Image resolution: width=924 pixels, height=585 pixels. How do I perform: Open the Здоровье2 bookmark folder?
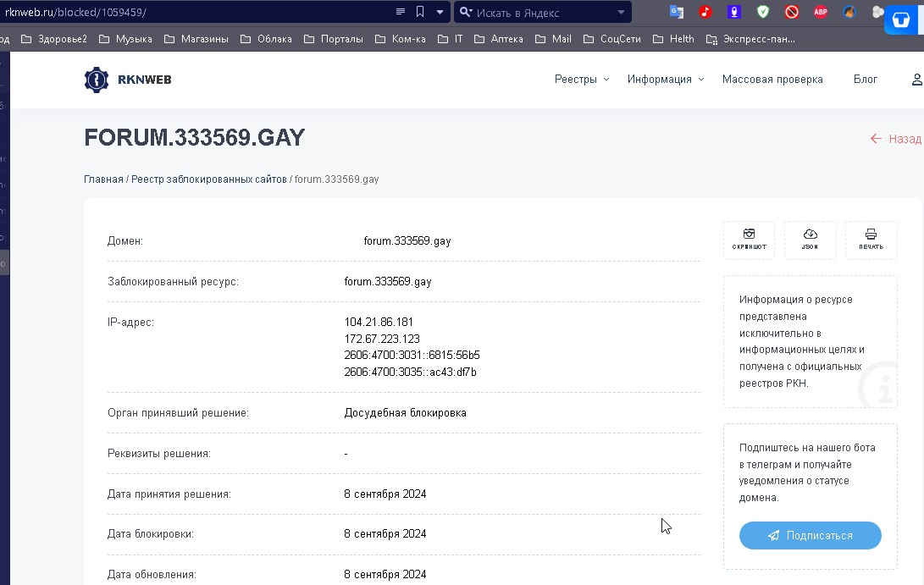53,39
